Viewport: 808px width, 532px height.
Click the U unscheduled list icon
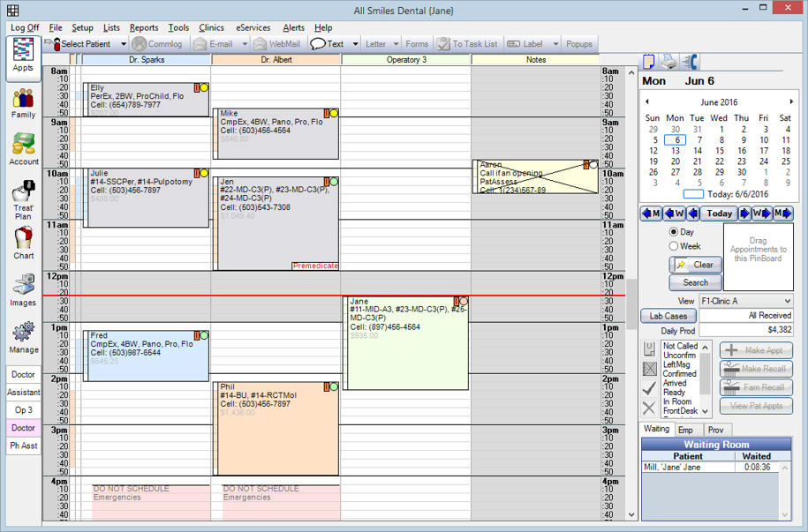click(650, 348)
